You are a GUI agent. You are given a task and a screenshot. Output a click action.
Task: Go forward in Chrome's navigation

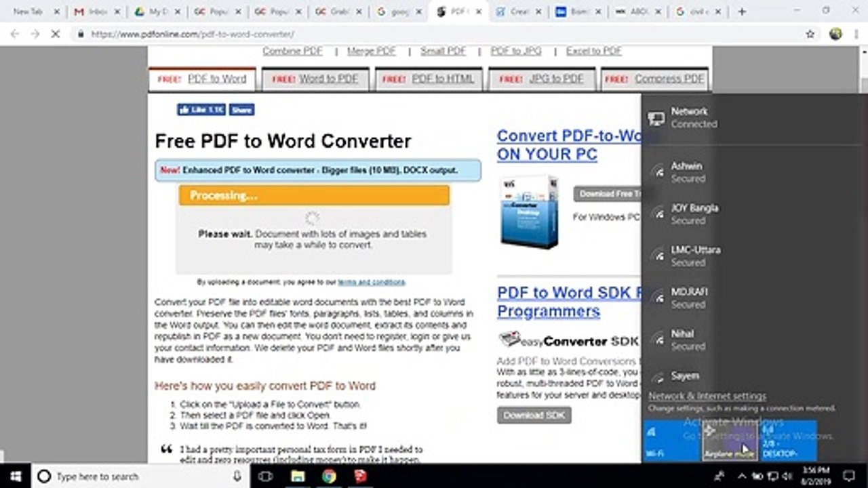point(35,34)
